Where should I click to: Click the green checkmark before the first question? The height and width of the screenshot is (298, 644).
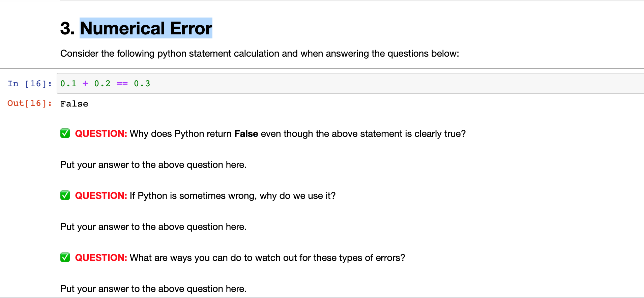click(x=65, y=133)
